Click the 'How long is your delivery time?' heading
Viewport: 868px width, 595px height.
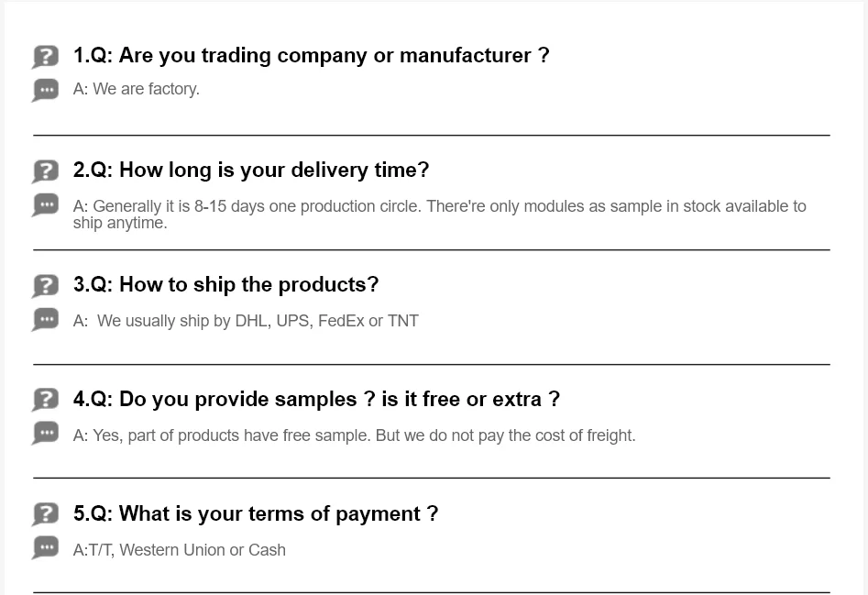pyautogui.click(x=251, y=171)
